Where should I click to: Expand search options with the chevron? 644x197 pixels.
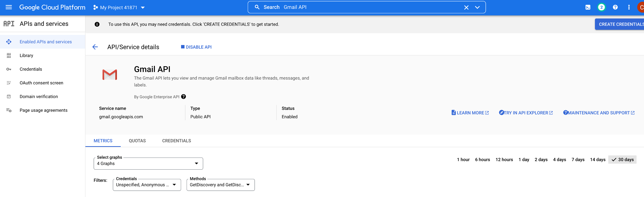pyautogui.click(x=477, y=7)
